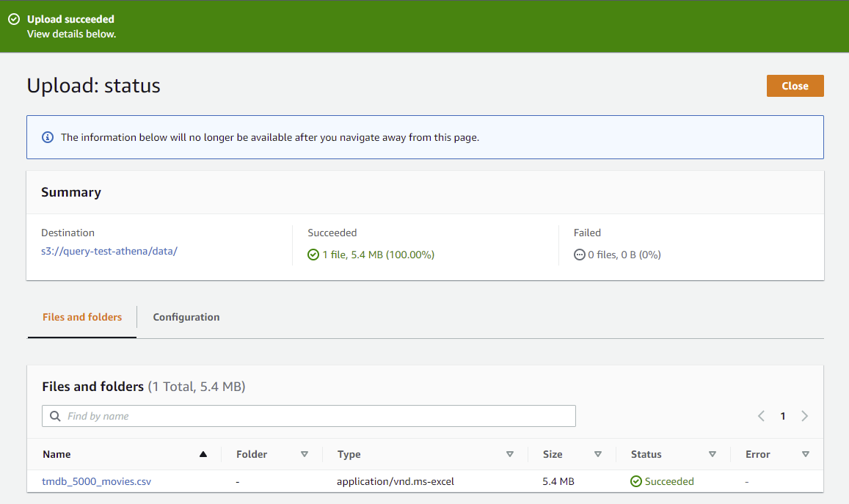Go to next page of files
The width and height of the screenshot is (849, 504).
pyautogui.click(x=805, y=416)
